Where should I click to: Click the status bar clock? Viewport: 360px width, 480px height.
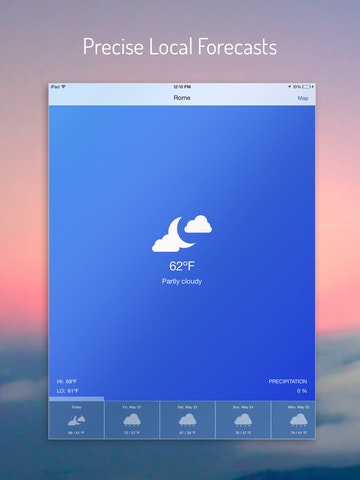182,87
